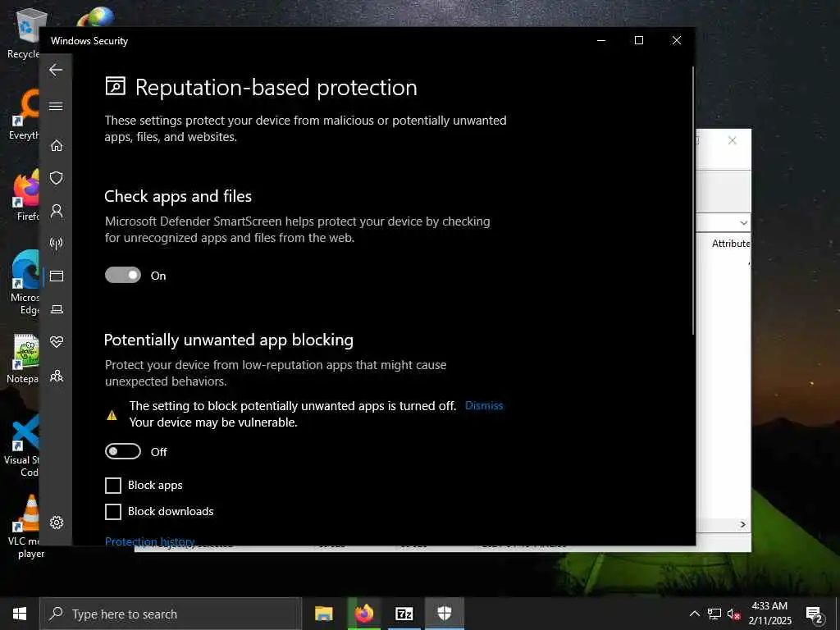Click right scroll arrow in background window

click(743, 524)
